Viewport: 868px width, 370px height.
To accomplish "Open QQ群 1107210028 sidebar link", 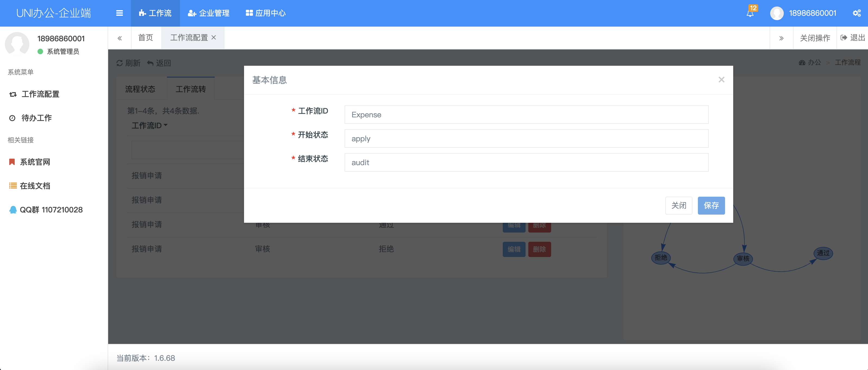I will [x=51, y=210].
